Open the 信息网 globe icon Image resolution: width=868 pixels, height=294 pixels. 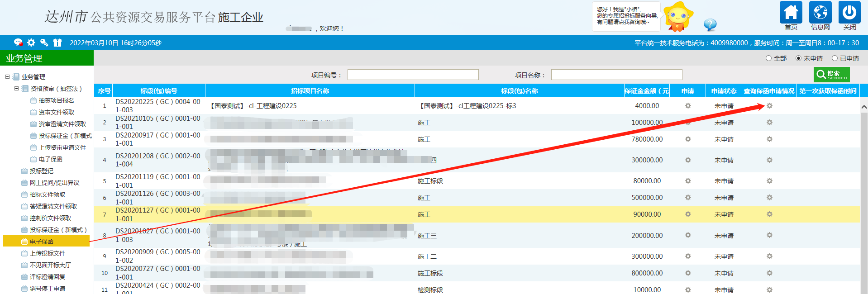point(820,13)
